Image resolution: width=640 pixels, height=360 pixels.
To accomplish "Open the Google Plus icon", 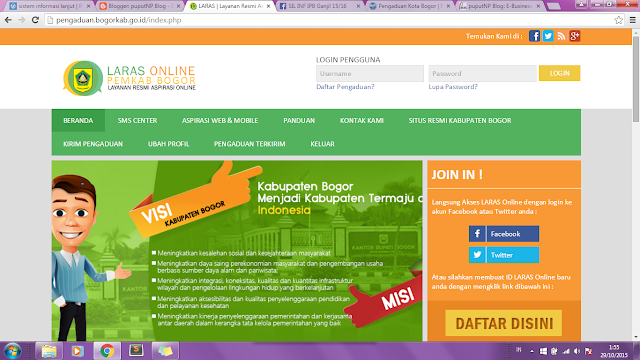I will [575, 36].
